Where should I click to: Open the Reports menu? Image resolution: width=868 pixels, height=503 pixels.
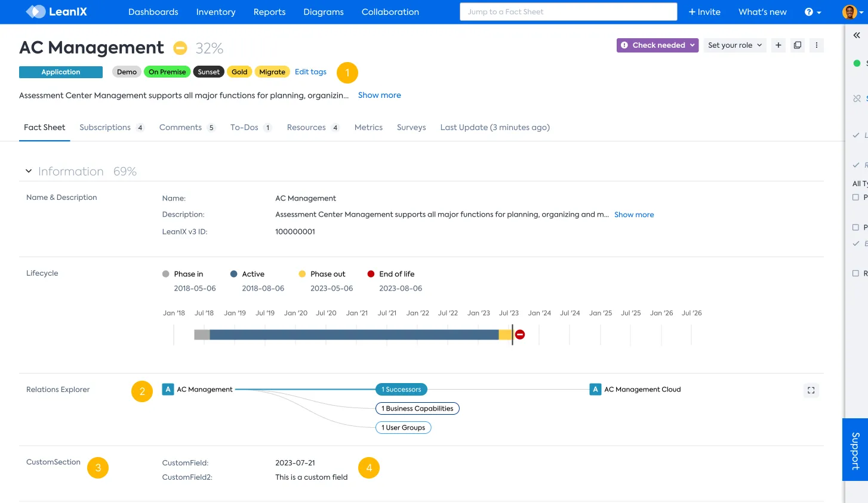(269, 12)
